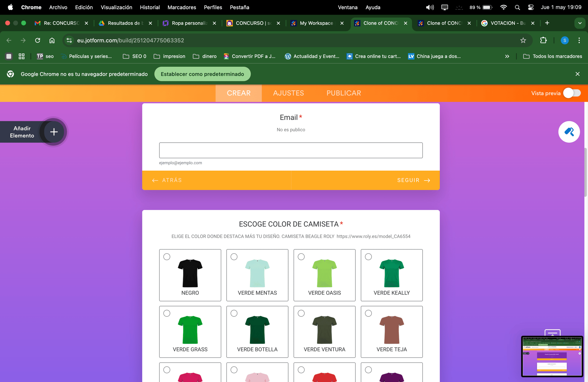Open the Películas y series... bookmark
The image size is (588, 382).
pyautogui.click(x=87, y=56)
